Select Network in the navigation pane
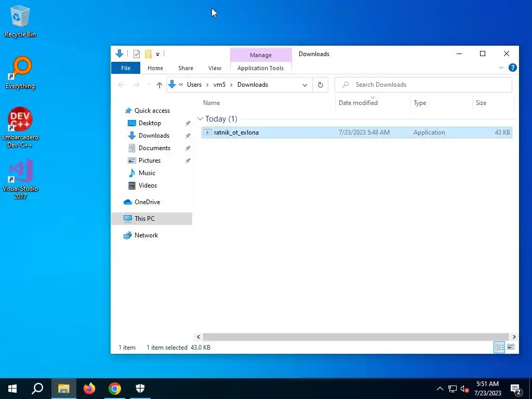This screenshot has height=399, width=532. click(146, 235)
